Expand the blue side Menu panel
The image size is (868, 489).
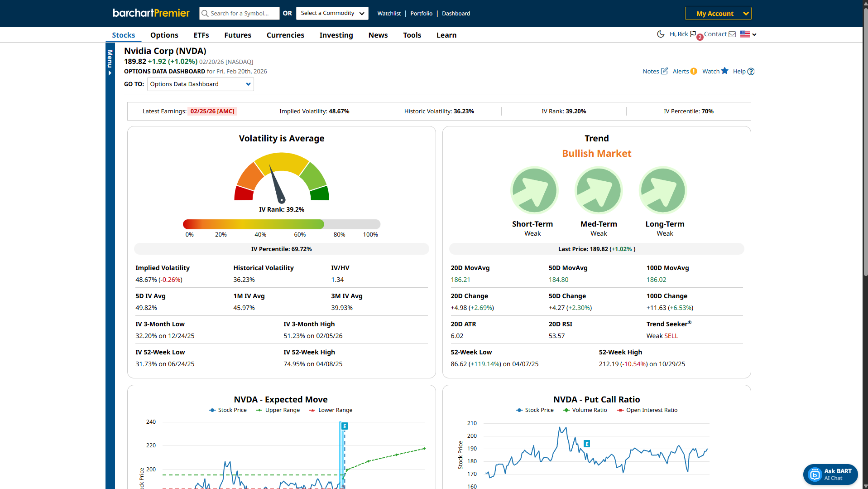click(x=110, y=63)
